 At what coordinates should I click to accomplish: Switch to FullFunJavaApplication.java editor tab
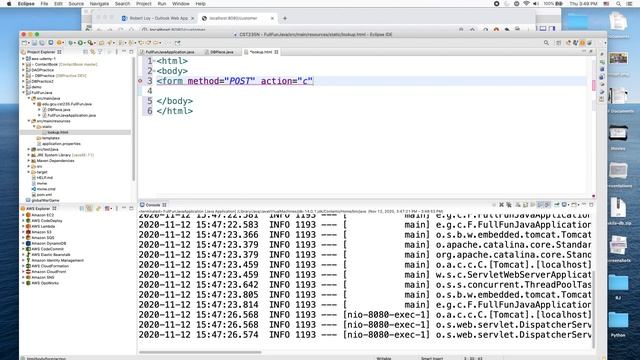point(169,52)
